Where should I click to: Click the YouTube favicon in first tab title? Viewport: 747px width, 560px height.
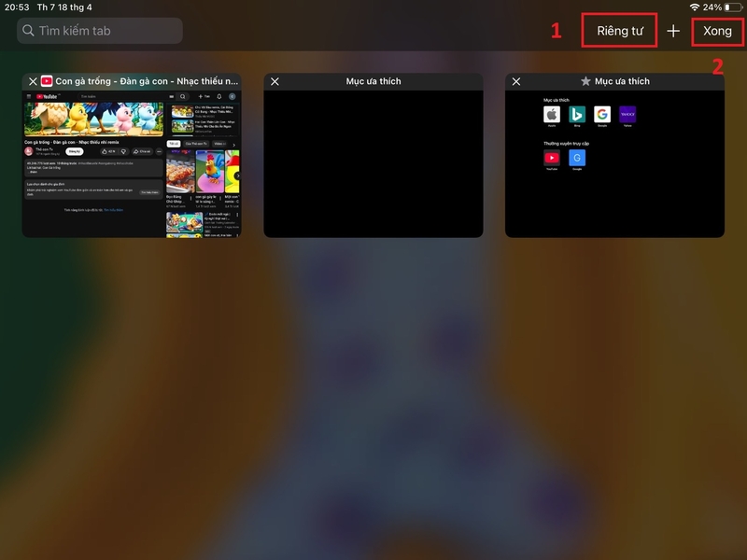[x=47, y=81]
